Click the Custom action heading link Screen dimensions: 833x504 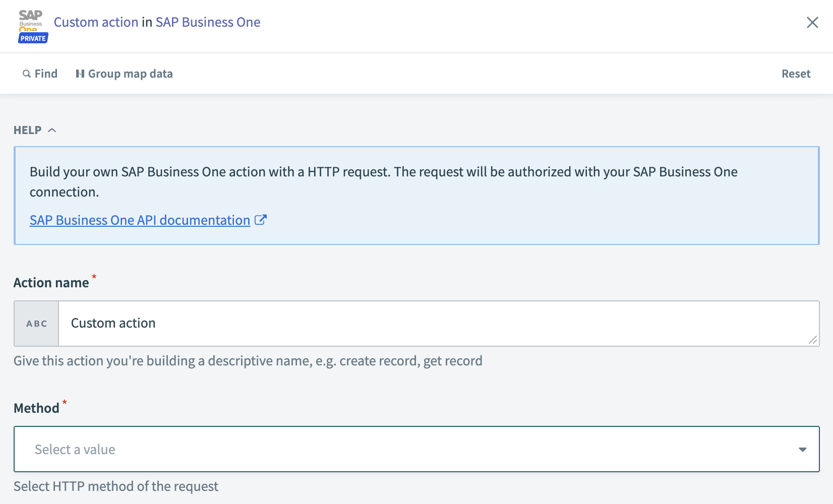point(96,22)
